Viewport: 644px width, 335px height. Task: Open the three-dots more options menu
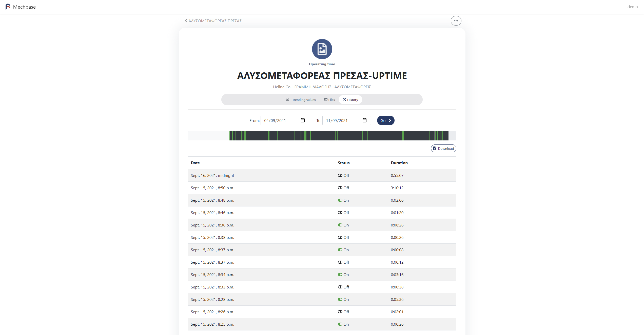pyautogui.click(x=456, y=21)
